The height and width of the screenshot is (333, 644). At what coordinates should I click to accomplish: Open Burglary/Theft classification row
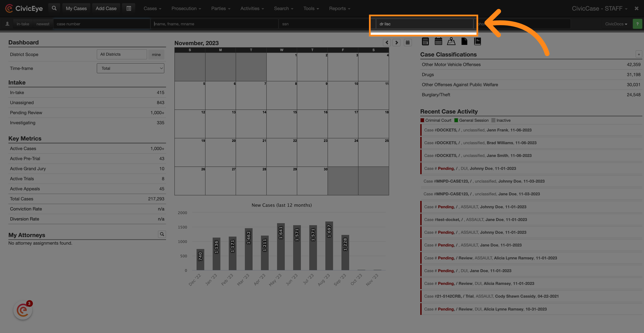[531, 95]
